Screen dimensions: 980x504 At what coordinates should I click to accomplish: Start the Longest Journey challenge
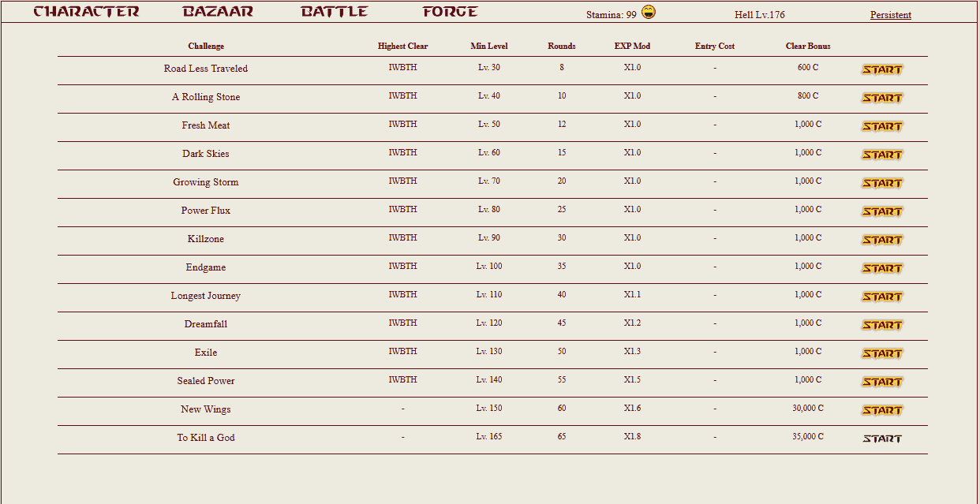point(881,297)
